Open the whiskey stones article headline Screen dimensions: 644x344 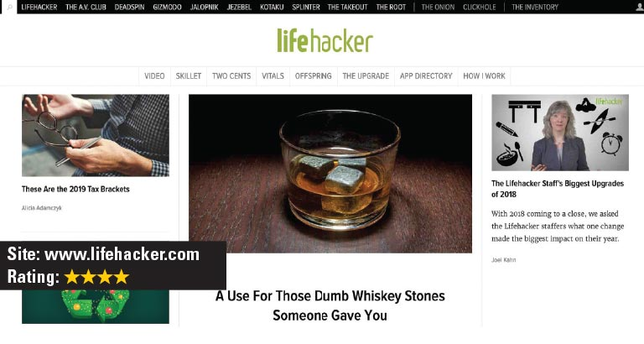click(330, 305)
